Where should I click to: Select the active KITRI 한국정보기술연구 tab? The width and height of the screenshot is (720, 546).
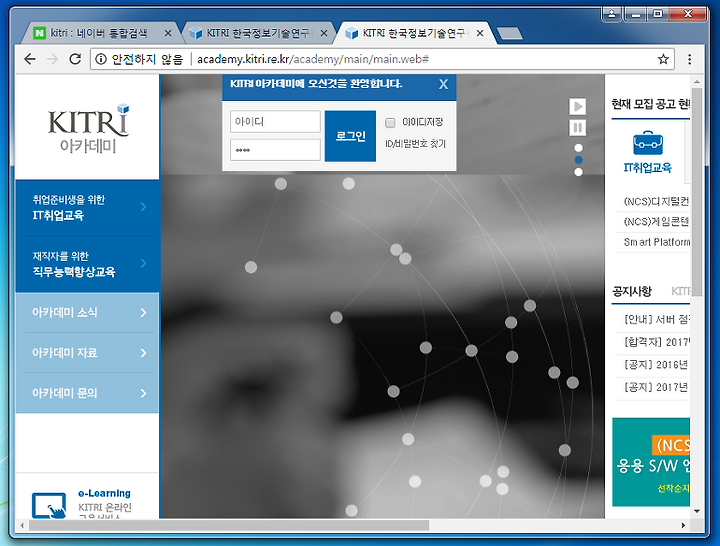pyautogui.click(x=413, y=33)
